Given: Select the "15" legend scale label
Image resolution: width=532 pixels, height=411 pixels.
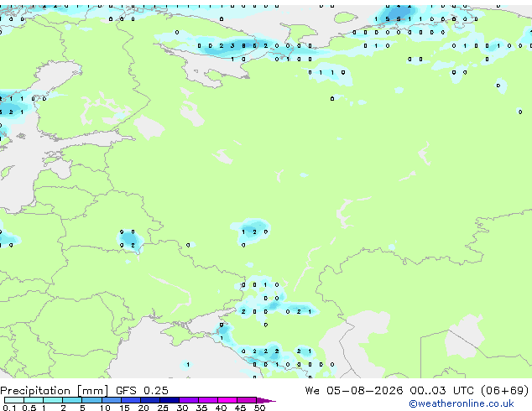Looking at the screenshot, I should point(124,408).
